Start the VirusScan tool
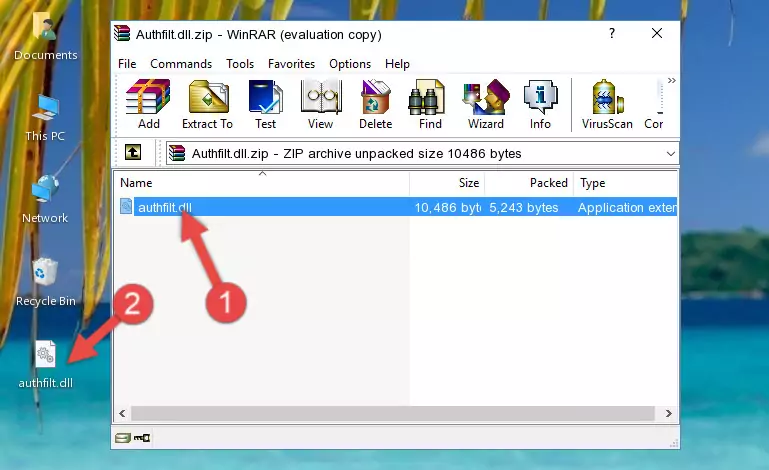769x470 pixels. [607, 104]
